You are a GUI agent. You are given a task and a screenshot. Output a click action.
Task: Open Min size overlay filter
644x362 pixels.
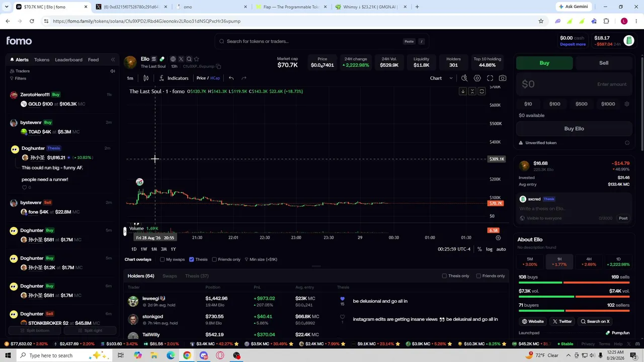[x=261, y=259]
